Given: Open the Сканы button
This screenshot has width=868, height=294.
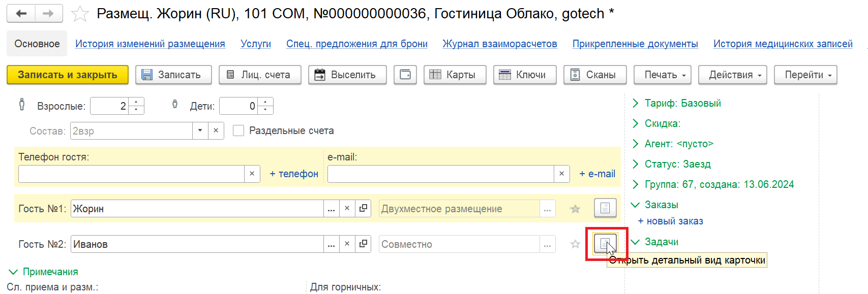Looking at the screenshot, I should 595,75.
